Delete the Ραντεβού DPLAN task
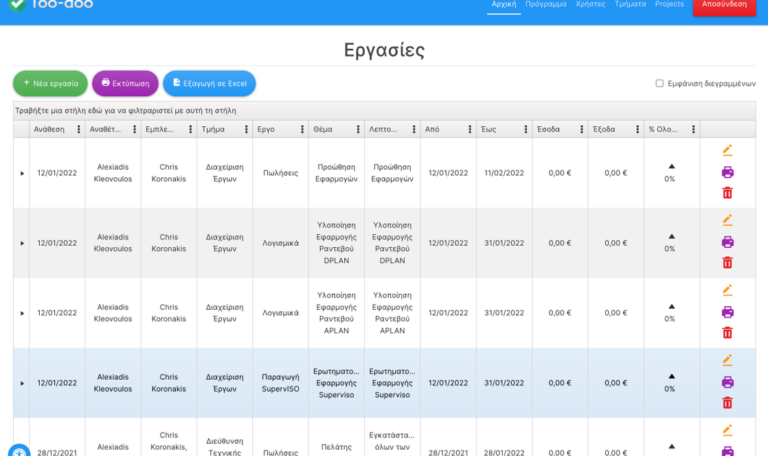768x456 pixels. (727, 262)
